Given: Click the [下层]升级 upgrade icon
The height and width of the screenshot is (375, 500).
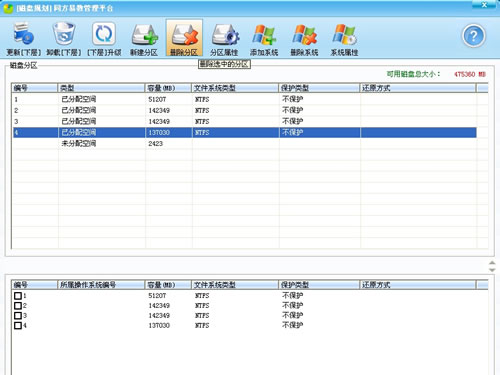Looking at the screenshot, I should coord(104,34).
